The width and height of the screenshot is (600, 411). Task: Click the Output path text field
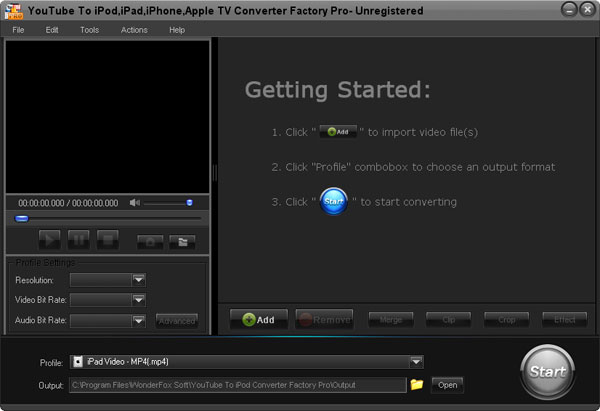[237, 385]
